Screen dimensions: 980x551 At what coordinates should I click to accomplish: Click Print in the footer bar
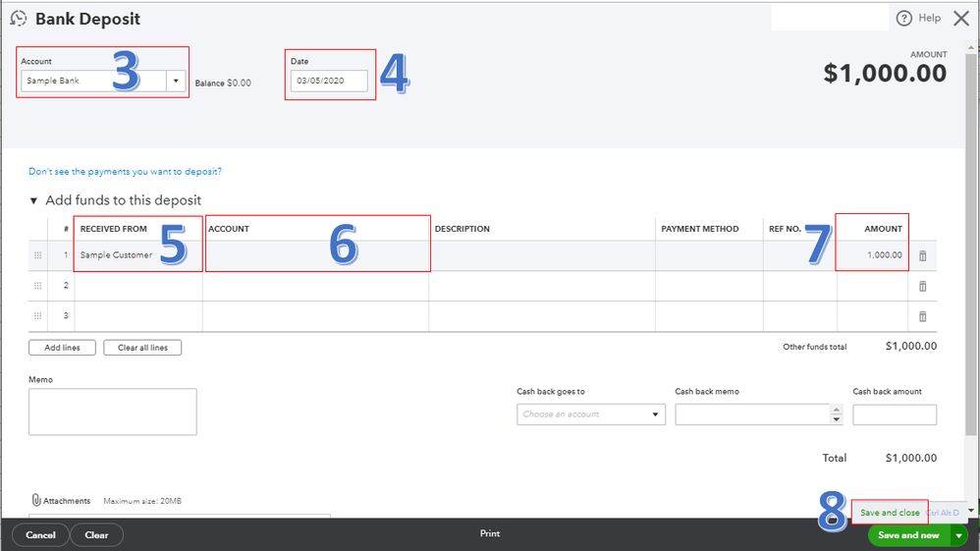point(490,533)
